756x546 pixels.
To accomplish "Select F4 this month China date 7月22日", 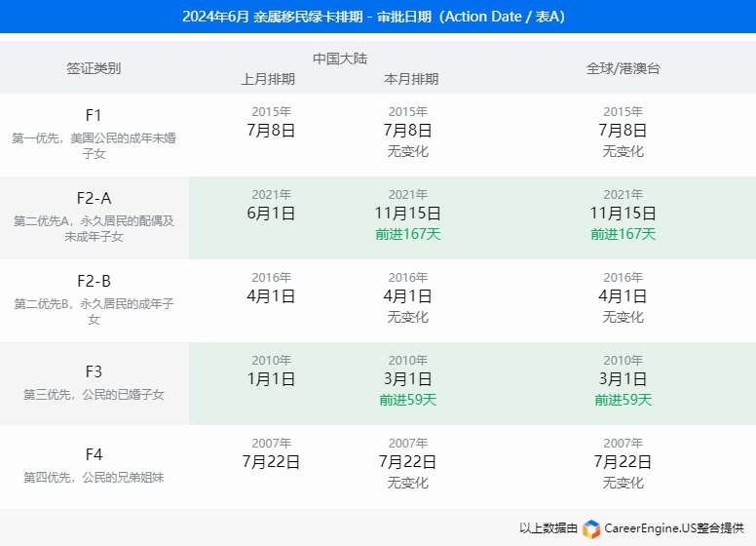I will coord(408,462).
